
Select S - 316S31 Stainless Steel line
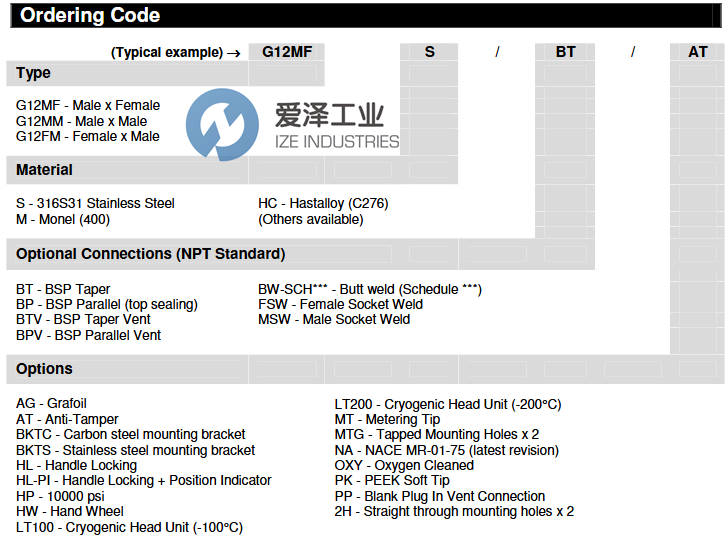96,203
